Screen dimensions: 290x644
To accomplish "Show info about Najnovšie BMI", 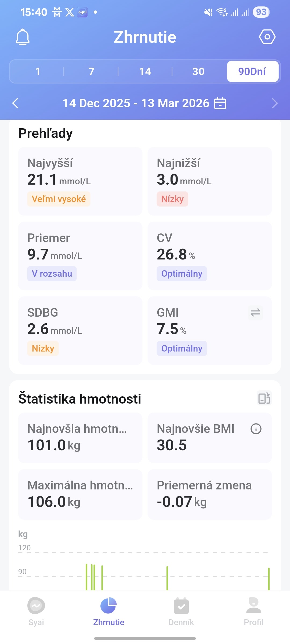I will click(256, 429).
